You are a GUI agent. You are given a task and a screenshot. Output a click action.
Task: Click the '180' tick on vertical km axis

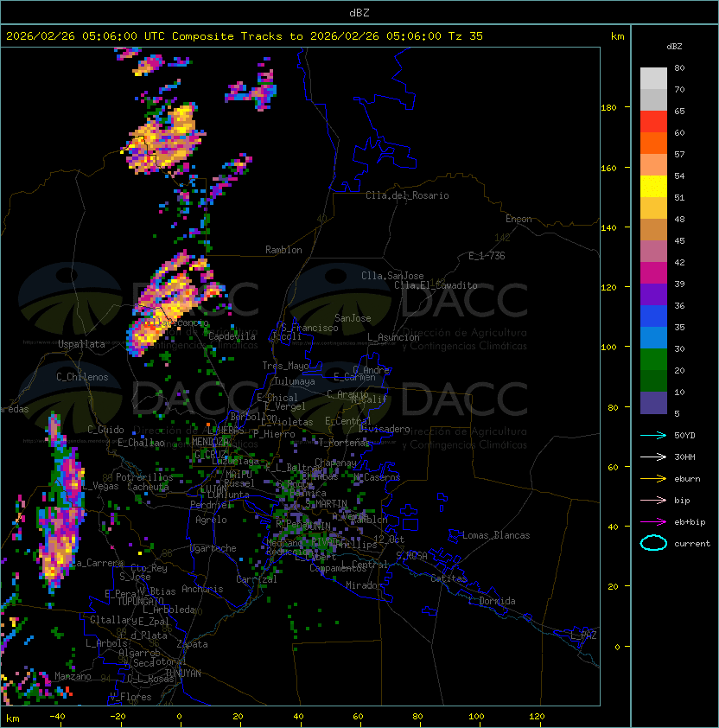608,108
